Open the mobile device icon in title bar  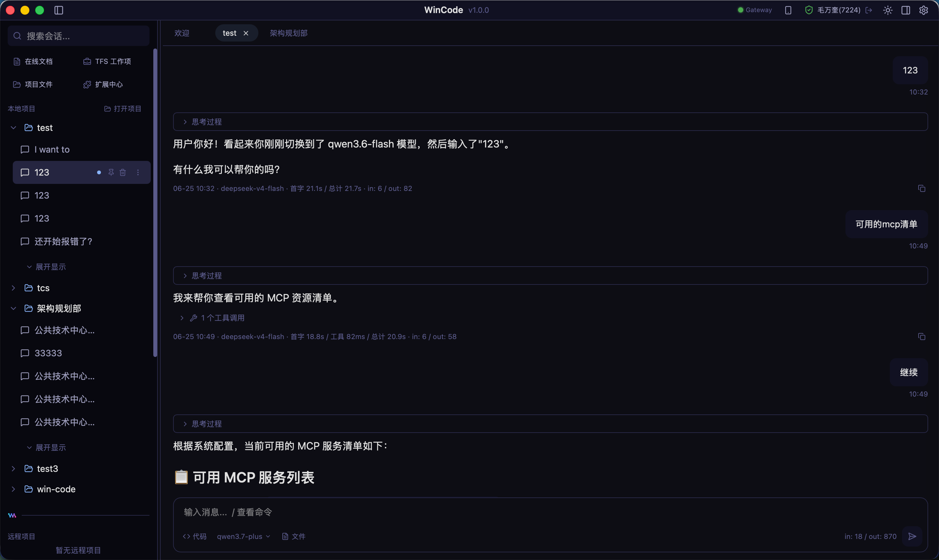pyautogui.click(x=788, y=10)
